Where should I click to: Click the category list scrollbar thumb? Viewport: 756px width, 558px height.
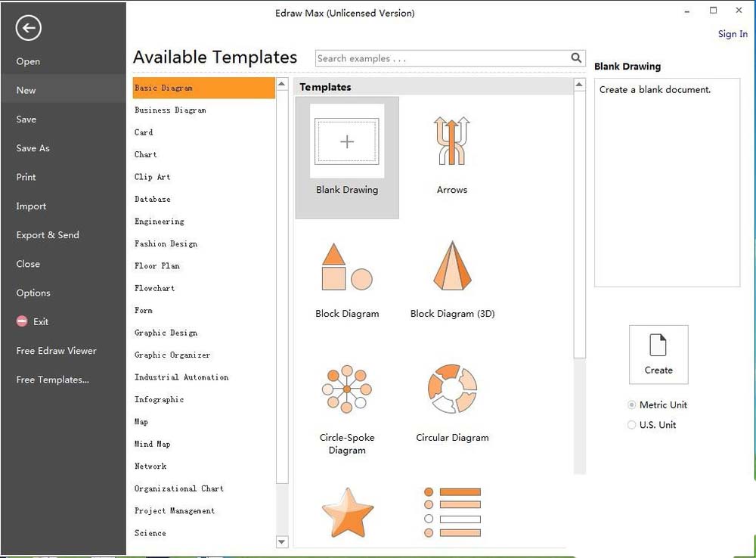pyautogui.click(x=282, y=287)
